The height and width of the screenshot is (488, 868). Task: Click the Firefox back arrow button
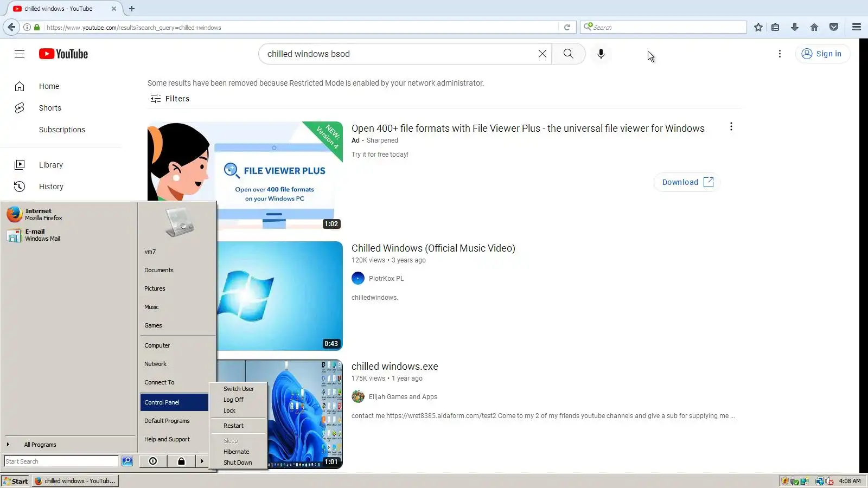coord(11,27)
